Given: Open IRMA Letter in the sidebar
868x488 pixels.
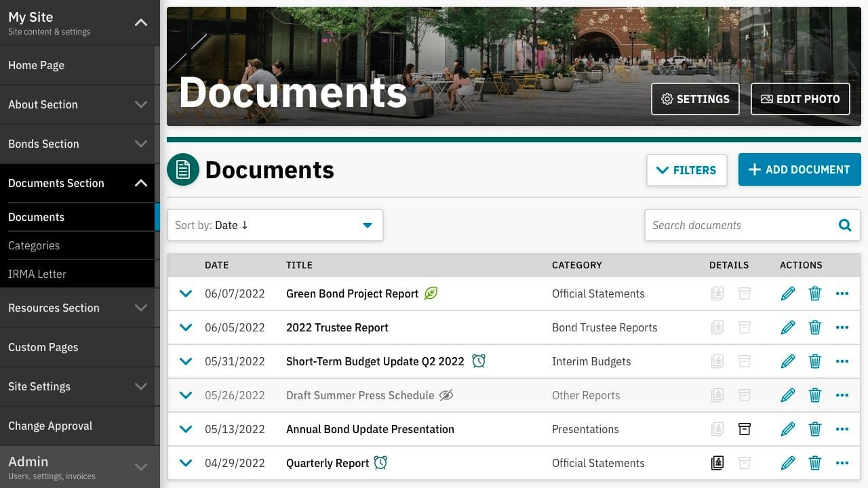Looking at the screenshot, I should pos(78,274).
